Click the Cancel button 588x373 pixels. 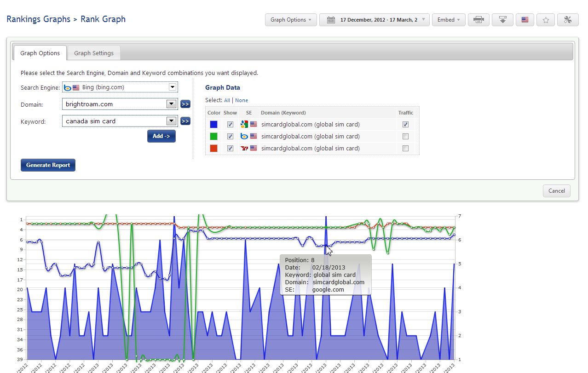[556, 191]
